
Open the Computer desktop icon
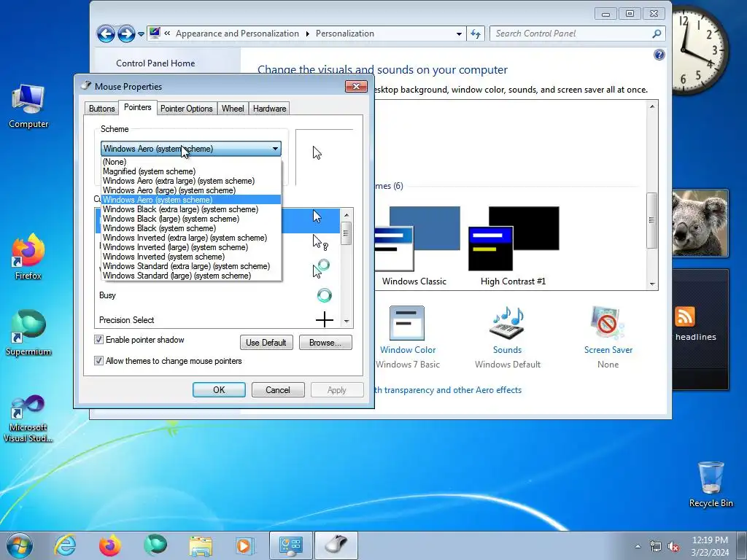28,106
